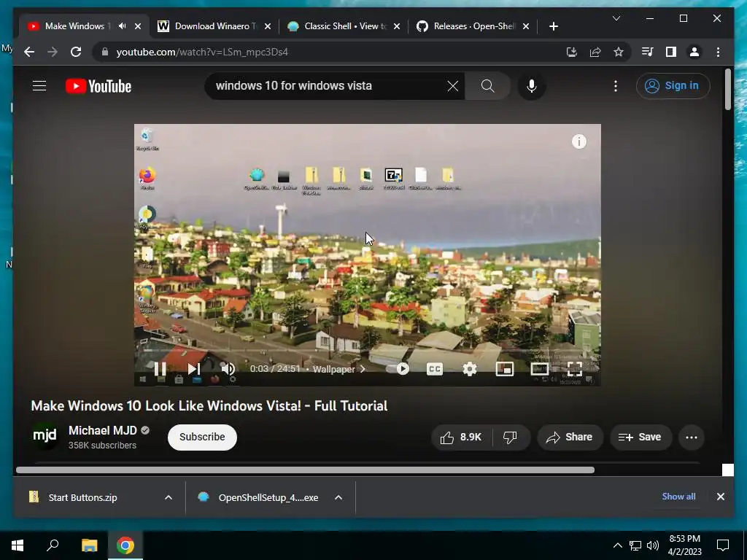Expand options for OpenShellSetup download

pyautogui.click(x=338, y=497)
